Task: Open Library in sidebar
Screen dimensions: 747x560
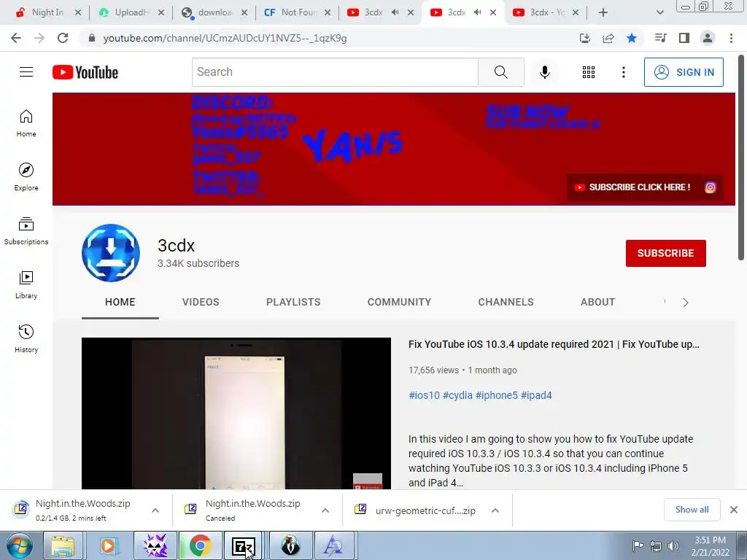Action: (26, 285)
